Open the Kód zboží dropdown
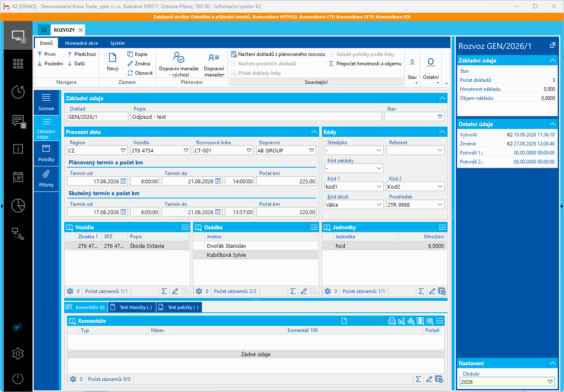Screen dimensions: 564x392 click(379, 205)
